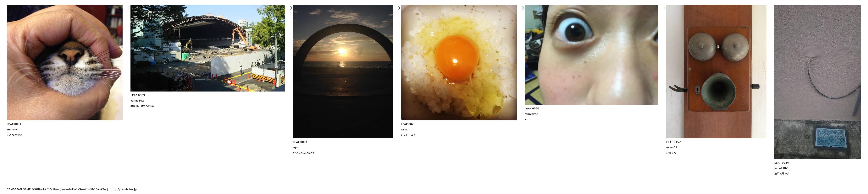Viewport: 868px width, 194px height.
Task: Open the raw egg on rice photo
Action: tap(459, 63)
